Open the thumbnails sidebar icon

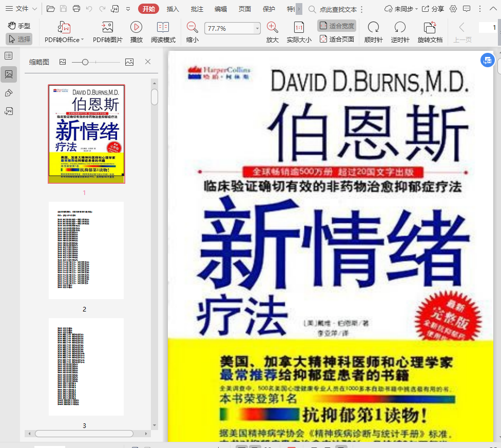pyautogui.click(x=9, y=74)
